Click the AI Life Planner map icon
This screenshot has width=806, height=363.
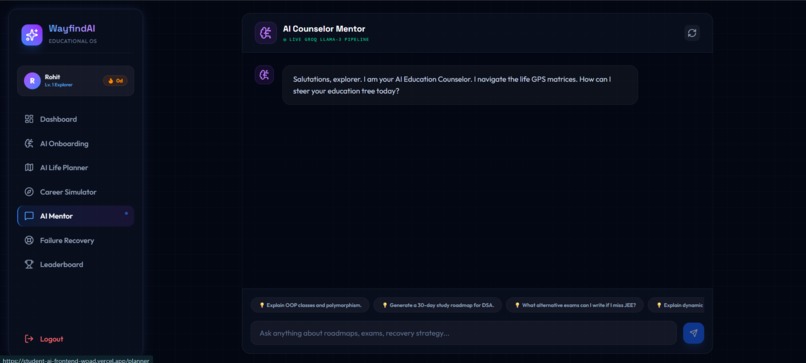tap(29, 168)
